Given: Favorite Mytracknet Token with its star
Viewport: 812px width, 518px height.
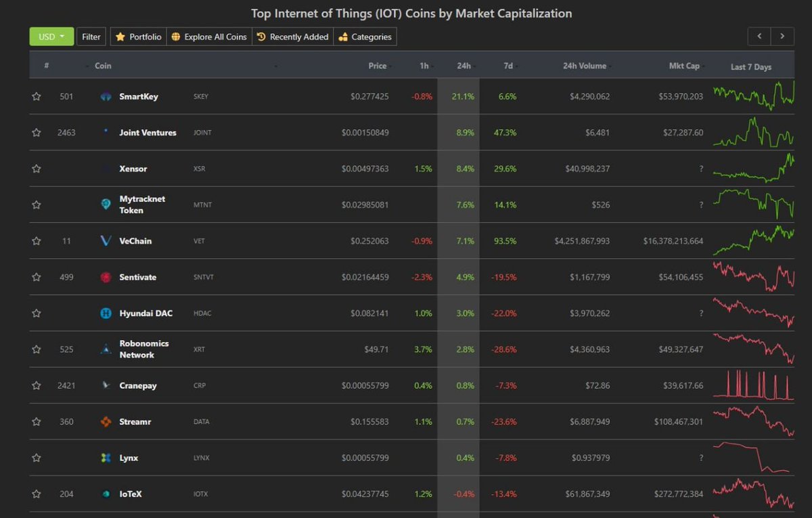Looking at the screenshot, I should (x=37, y=204).
